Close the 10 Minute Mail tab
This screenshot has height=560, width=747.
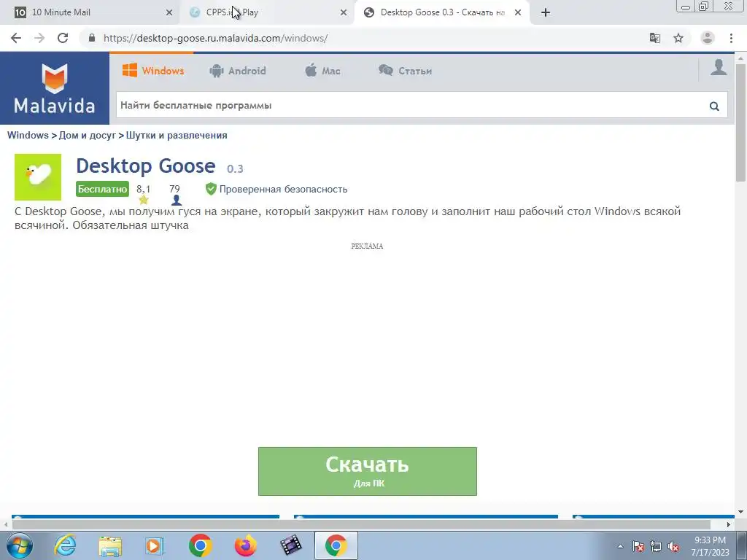[169, 12]
